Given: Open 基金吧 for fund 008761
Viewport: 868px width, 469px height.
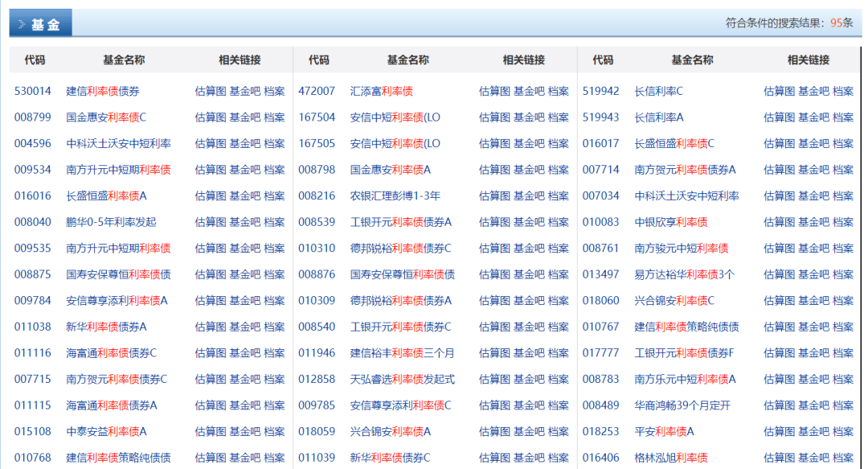Looking at the screenshot, I should tap(813, 248).
